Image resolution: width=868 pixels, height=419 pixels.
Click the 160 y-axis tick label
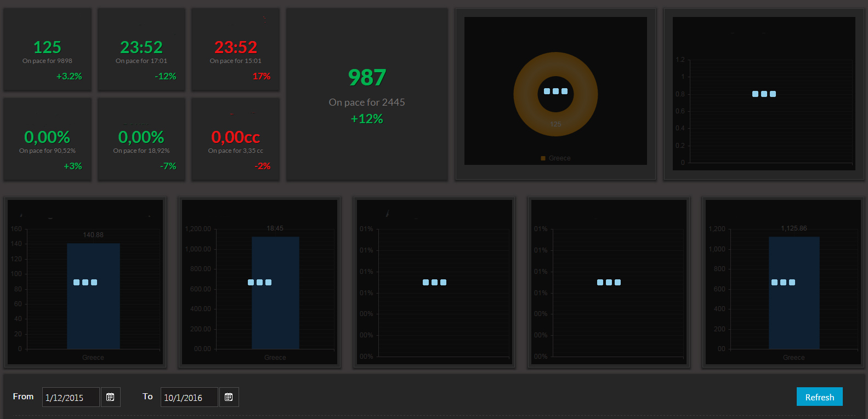(x=16, y=229)
